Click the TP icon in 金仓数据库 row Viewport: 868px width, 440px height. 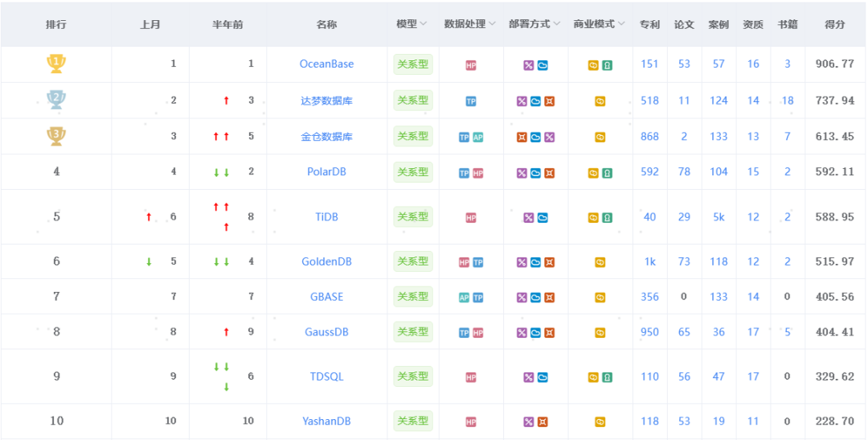coord(464,138)
